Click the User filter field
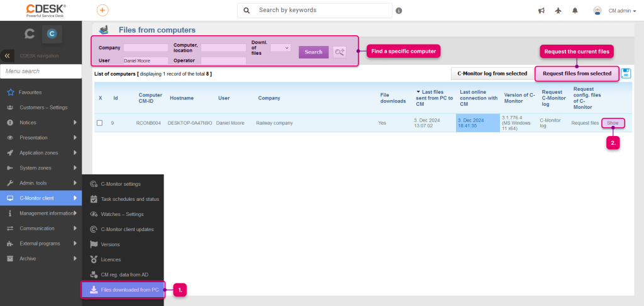 [x=146, y=61]
